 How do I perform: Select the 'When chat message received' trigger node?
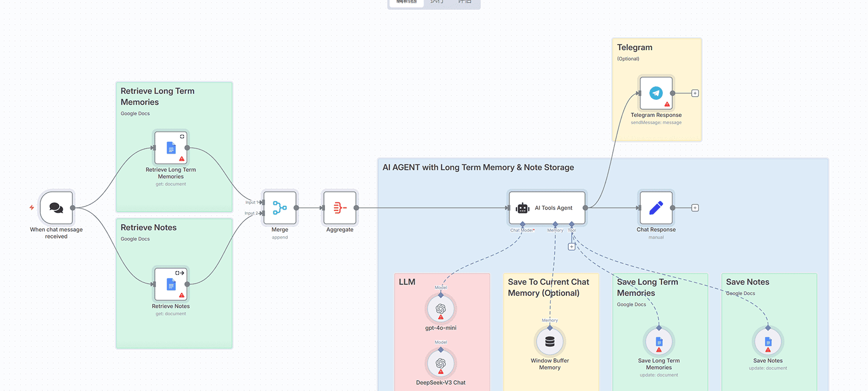pos(56,208)
